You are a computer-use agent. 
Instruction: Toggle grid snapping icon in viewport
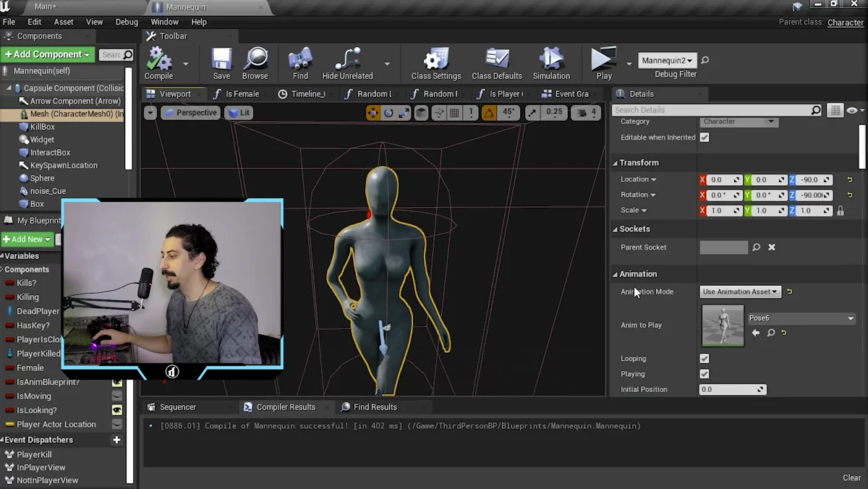point(454,113)
